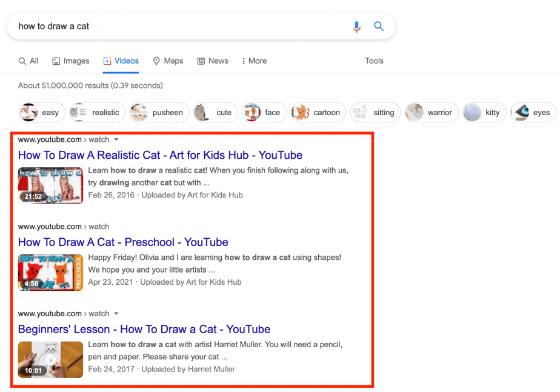Switch to the All results tab

tap(28, 61)
